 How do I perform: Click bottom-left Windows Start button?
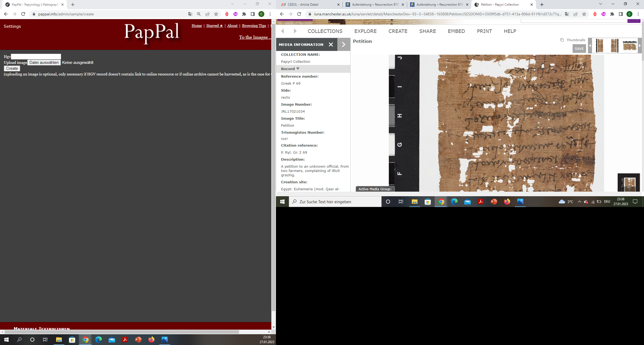click(6, 340)
